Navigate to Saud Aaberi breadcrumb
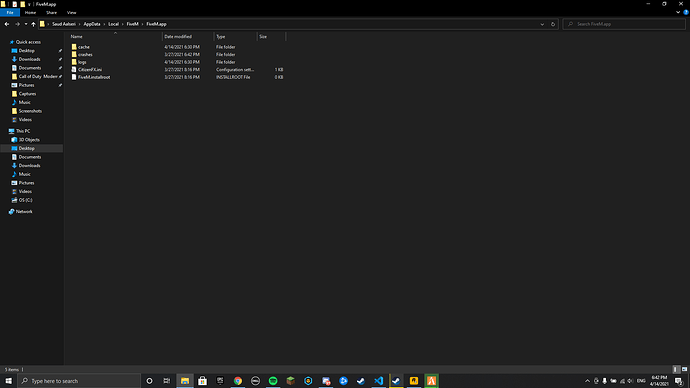The image size is (690, 388). (x=64, y=24)
